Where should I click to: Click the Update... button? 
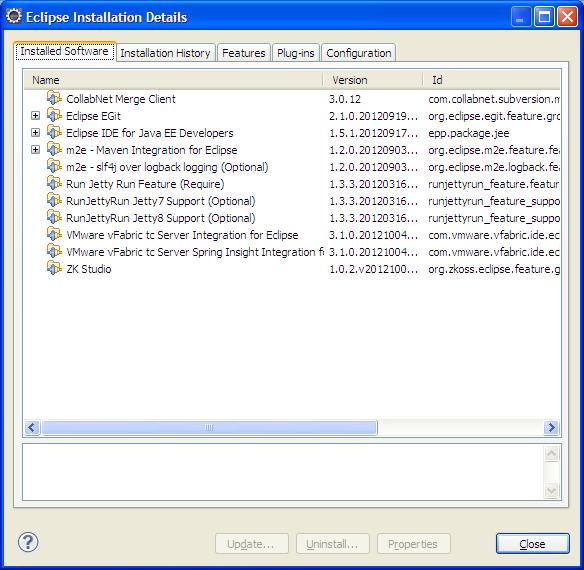(x=252, y=544)
